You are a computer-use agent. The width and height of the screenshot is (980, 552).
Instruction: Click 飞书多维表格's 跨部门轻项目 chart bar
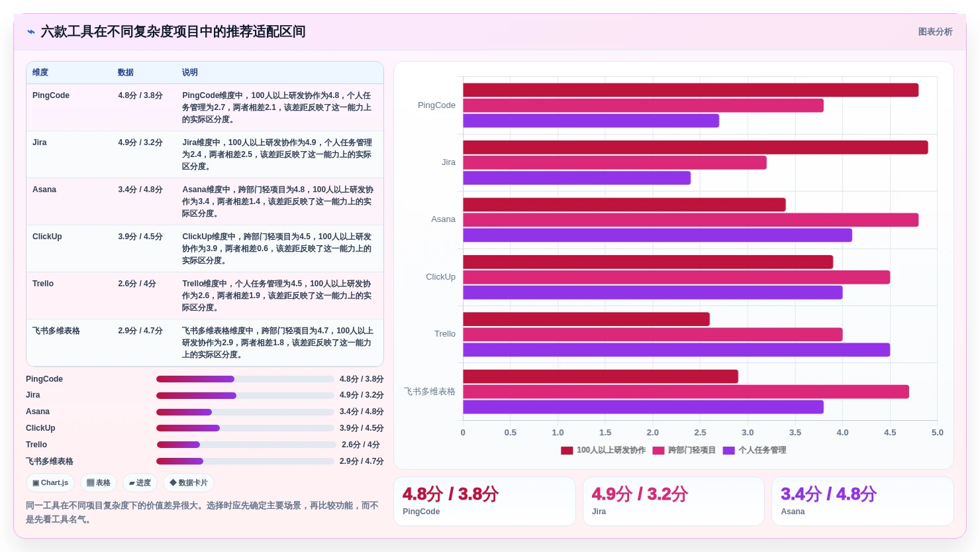point(686,392)
